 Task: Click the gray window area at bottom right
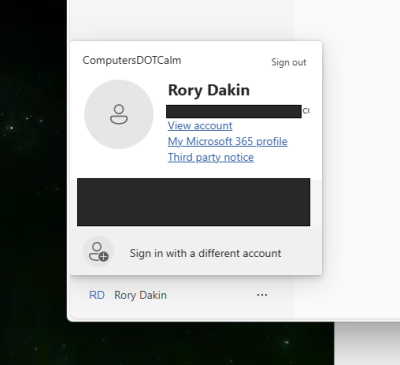click(367, 343)
